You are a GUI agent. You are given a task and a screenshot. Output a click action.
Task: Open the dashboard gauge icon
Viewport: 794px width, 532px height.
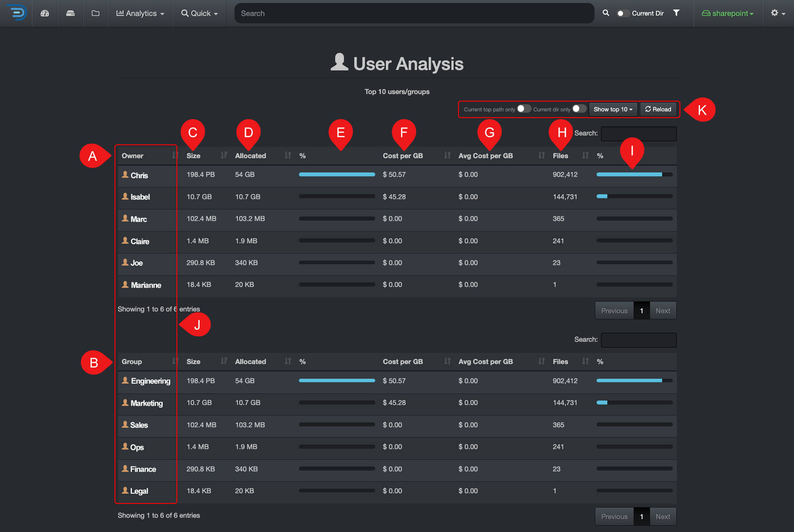coord(45,13)
